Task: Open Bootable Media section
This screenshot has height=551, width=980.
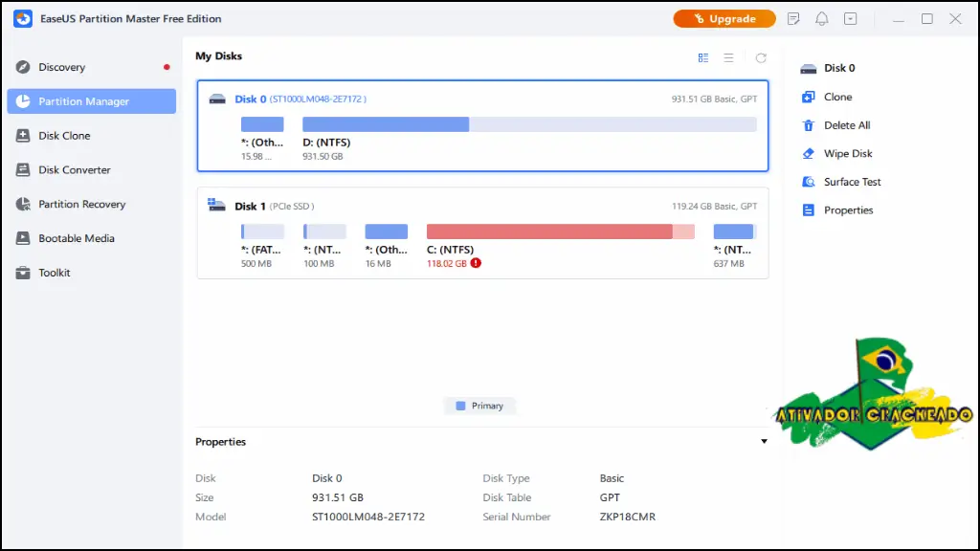Action: 91,238
